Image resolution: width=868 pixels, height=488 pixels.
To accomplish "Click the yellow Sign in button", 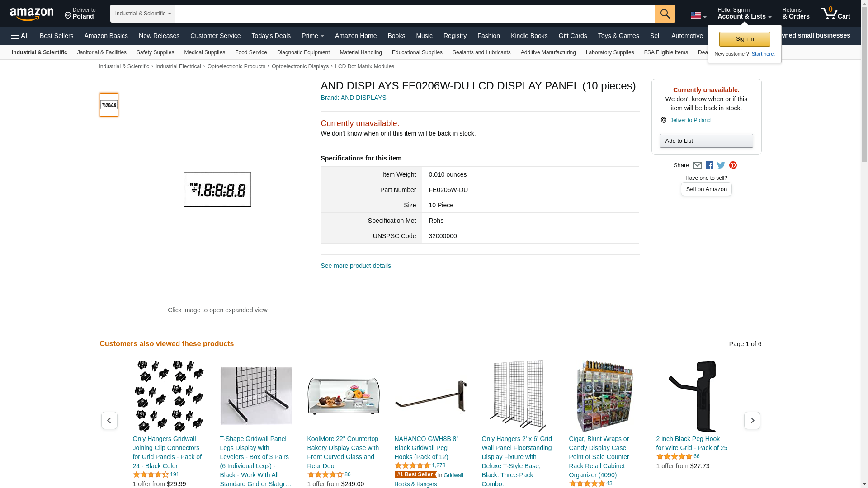I will click(x=745, y=39).
